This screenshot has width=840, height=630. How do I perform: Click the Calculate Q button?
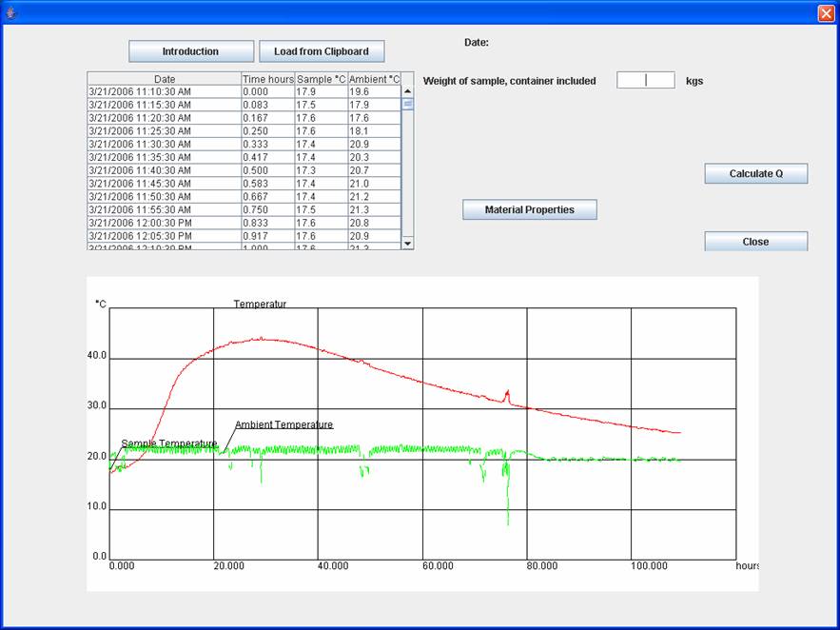coord(756,173)
